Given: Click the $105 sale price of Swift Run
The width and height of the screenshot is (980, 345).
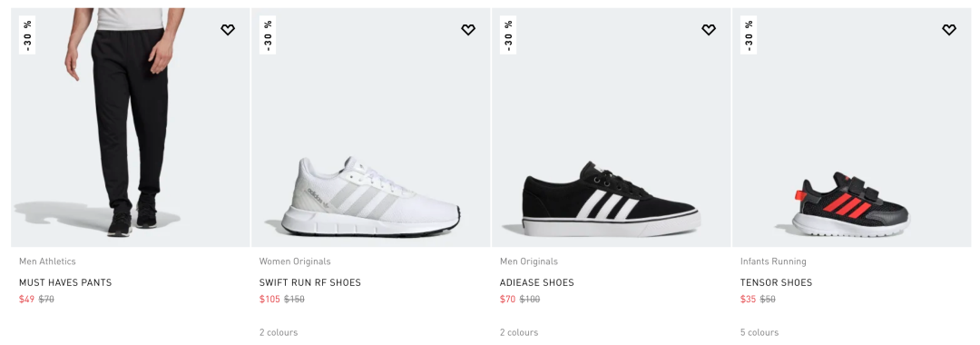Looking at the screenshot, I should 270,300.
